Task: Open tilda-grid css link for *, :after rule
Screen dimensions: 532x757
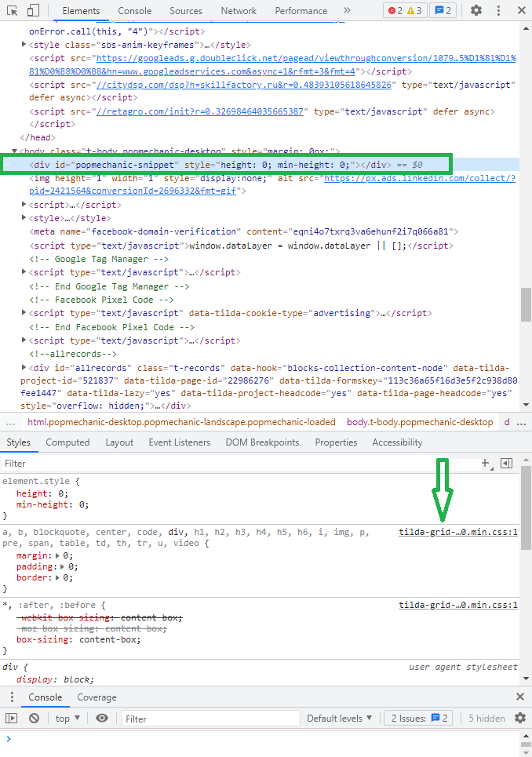Action: tap(458, 605)
